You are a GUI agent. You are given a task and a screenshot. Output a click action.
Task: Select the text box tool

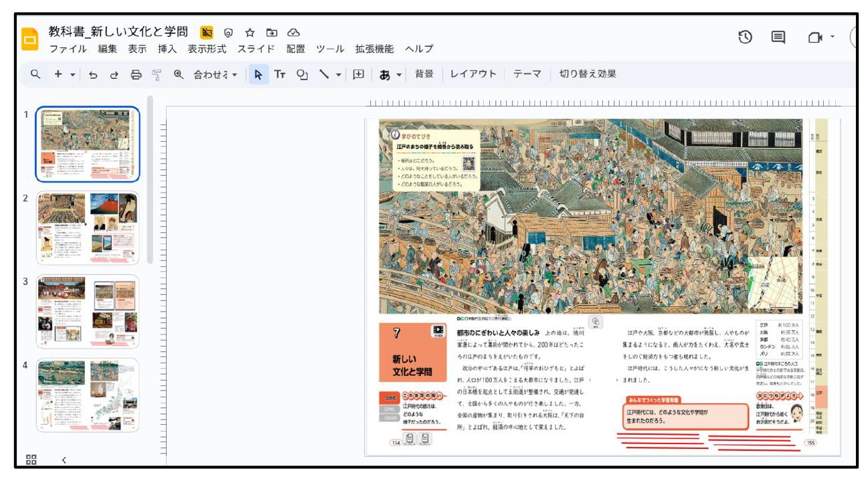tap(280, 75)
